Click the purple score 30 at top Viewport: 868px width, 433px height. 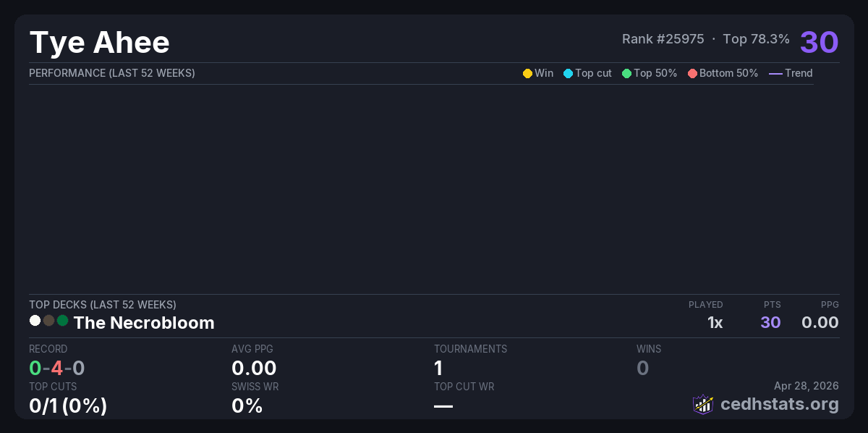tap(819, 42)
